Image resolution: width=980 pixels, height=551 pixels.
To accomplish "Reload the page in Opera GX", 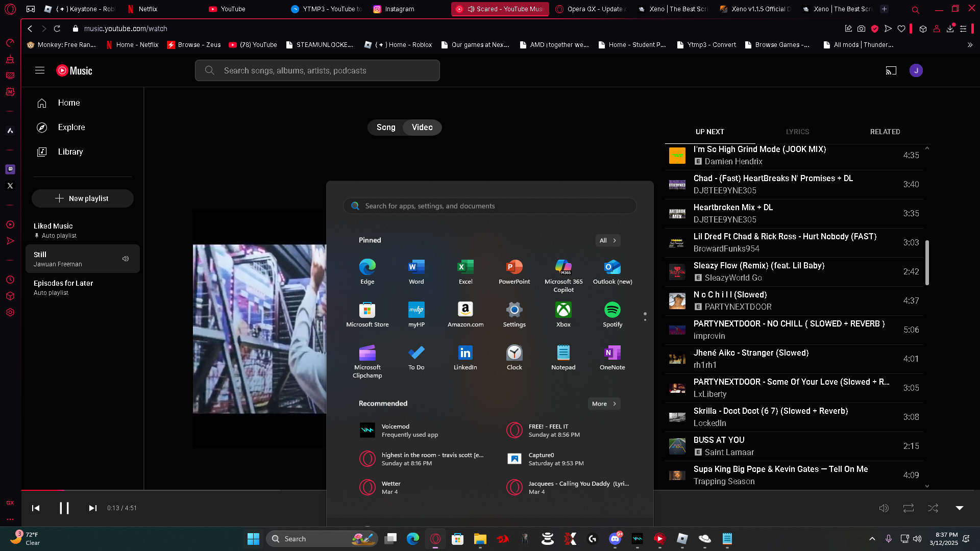I will pos(57,29).
